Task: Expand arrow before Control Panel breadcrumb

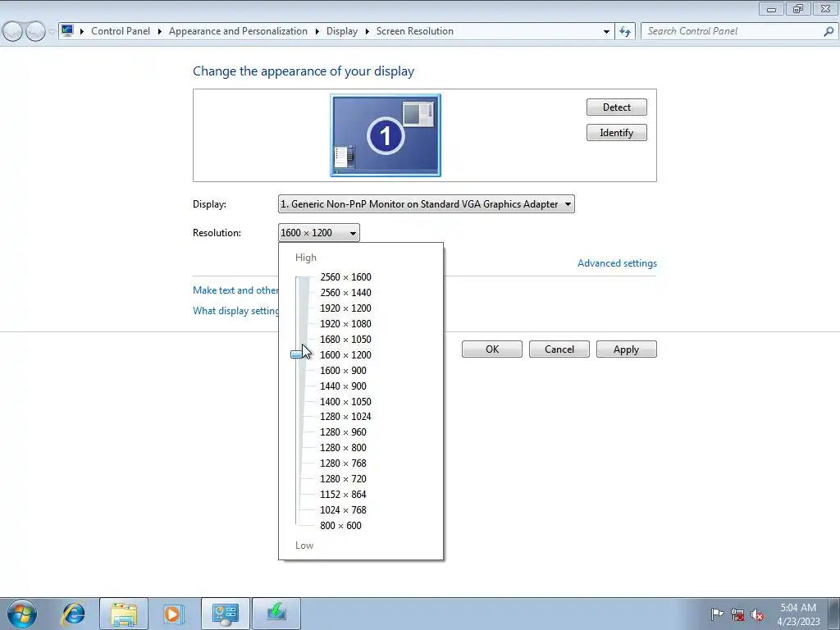Action: click(82, 31)
